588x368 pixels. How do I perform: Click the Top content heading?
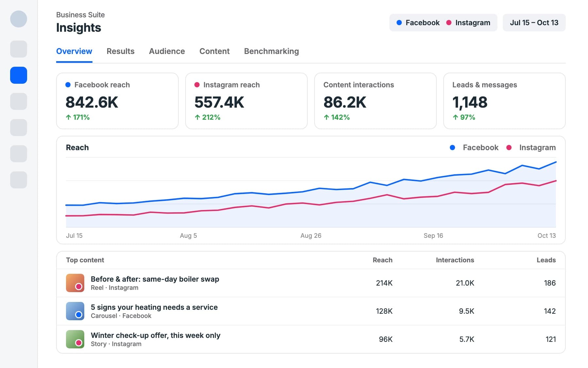[85, 260]
